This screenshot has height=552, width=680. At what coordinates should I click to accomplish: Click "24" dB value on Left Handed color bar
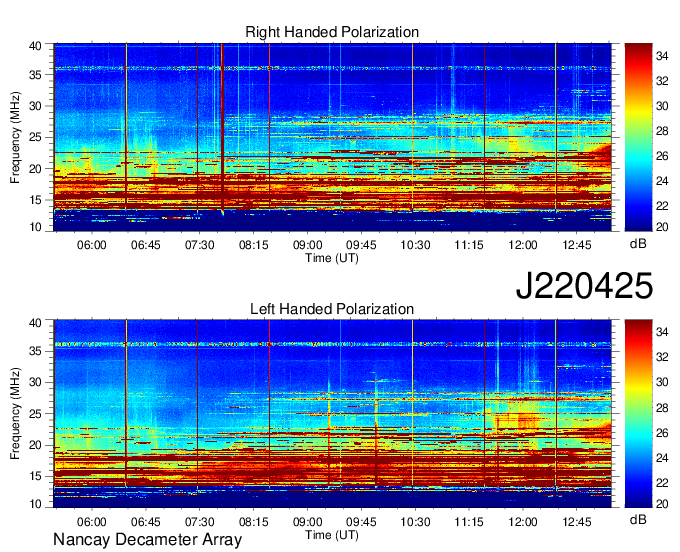click(x=662, y=457)
